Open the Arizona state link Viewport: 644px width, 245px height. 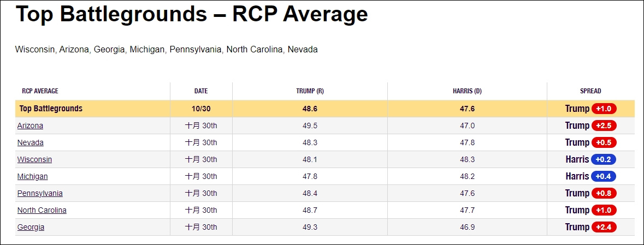30,126
